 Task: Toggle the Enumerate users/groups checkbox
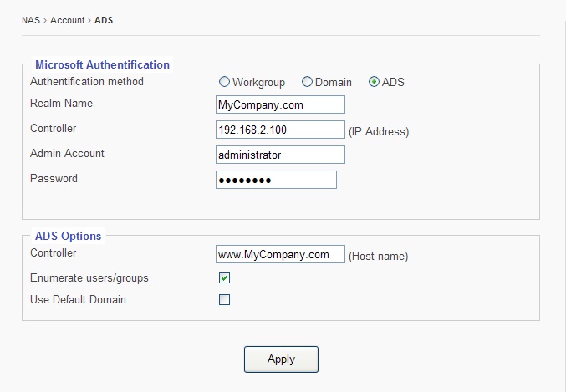click(224, 278)
